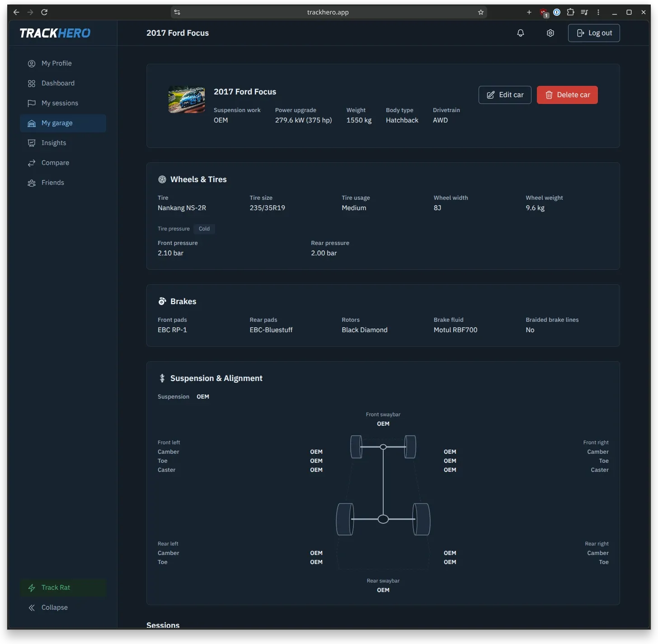Image resolution: width=658 pixels, height=644 pixels.
Task: Open the notifications bell
Action: [521, 33]
